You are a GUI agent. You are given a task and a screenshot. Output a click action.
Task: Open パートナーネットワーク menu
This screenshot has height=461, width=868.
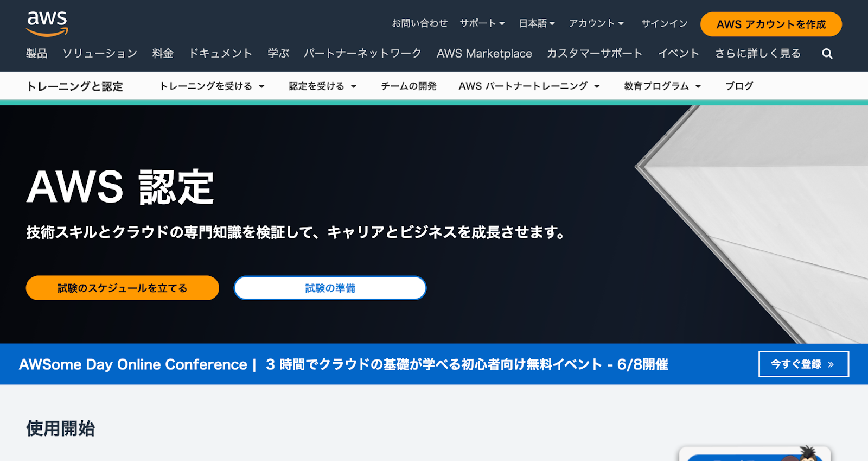(x=362, y=53)
